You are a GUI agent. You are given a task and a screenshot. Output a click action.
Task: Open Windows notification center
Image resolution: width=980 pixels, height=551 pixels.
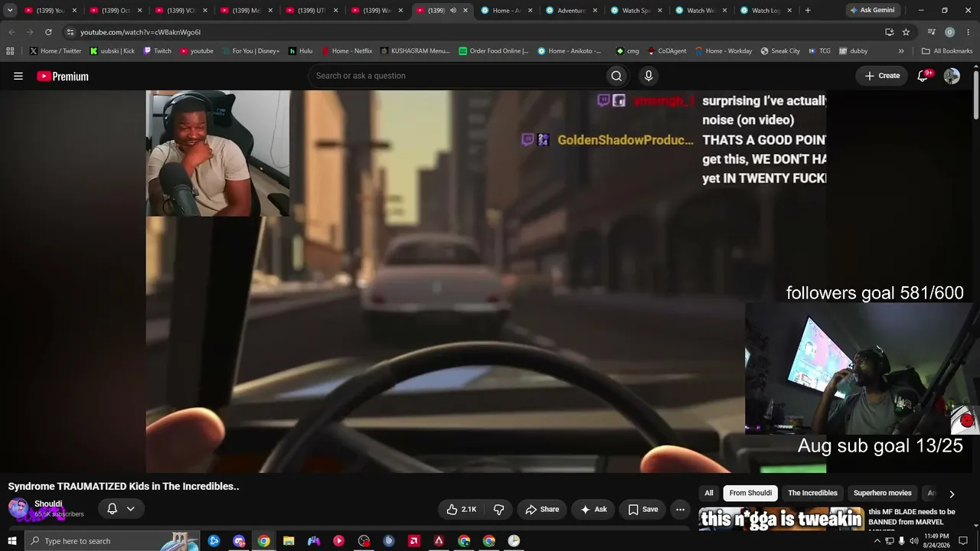[963, 541]
